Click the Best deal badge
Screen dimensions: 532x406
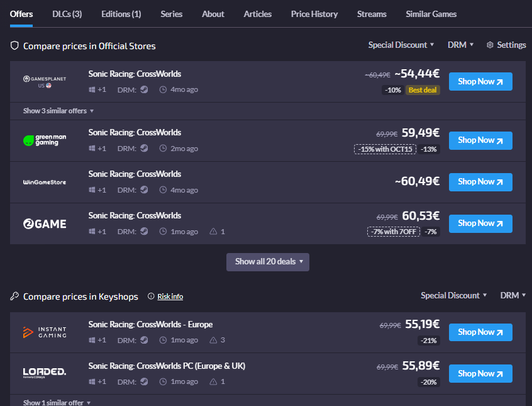(423, 90)
